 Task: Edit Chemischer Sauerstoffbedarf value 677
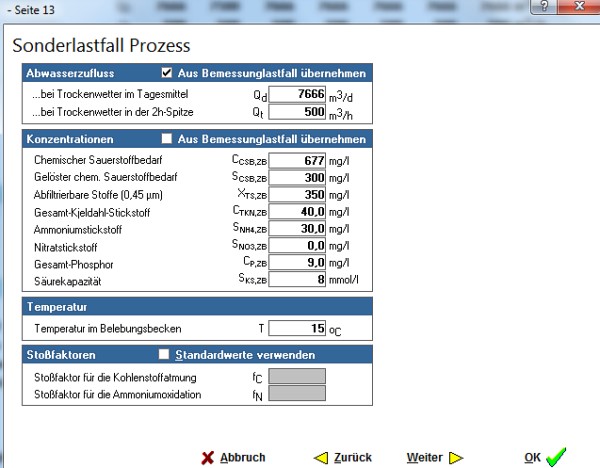point(298,160)
